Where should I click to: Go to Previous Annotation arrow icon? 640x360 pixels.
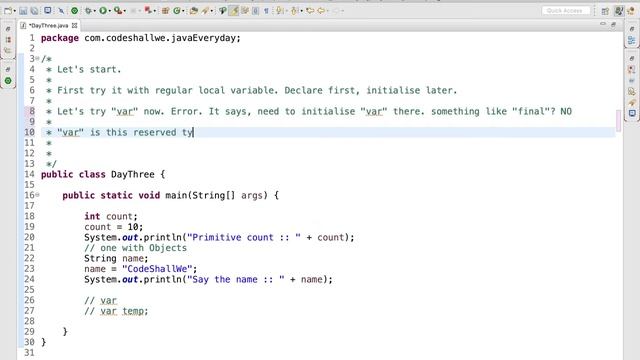pos(294,11)
